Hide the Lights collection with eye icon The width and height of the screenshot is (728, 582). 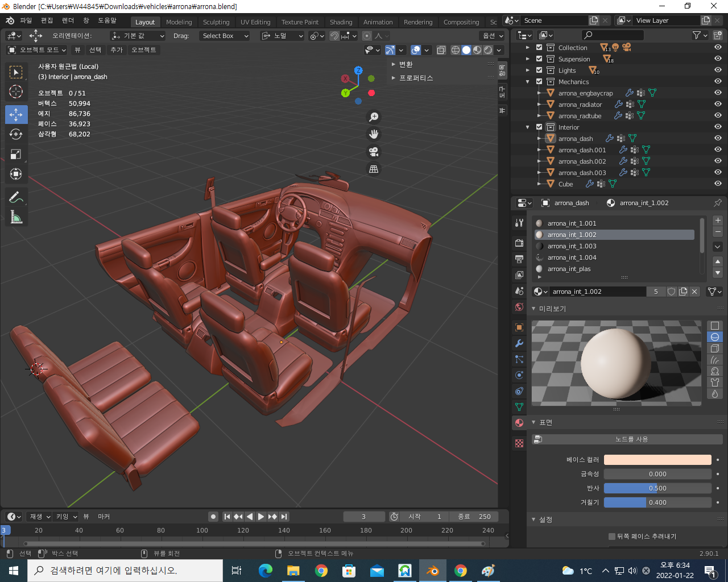(x=718, y=70)
